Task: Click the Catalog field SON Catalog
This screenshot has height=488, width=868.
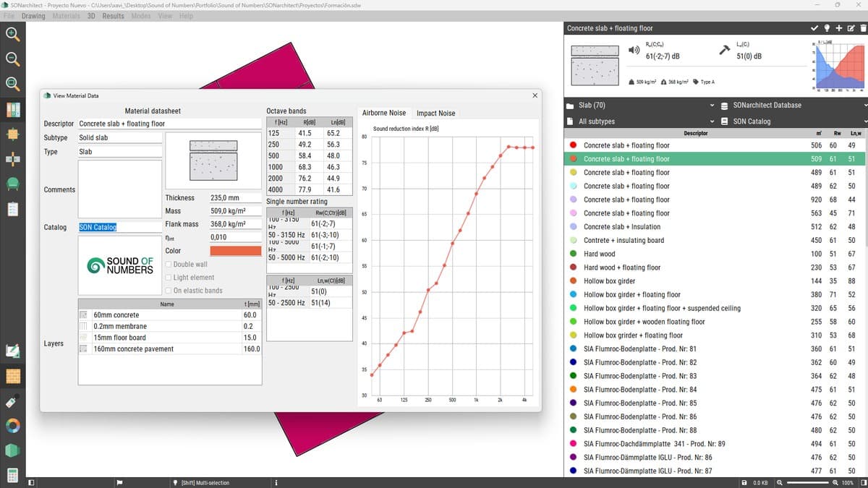Action: click(120, 227)
